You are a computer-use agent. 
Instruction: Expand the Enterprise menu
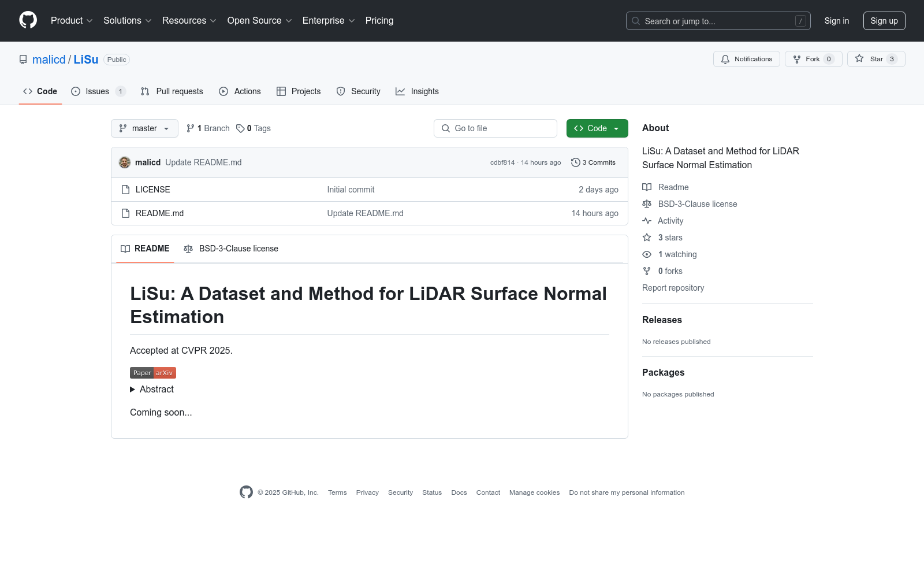(x=329, y=20)
